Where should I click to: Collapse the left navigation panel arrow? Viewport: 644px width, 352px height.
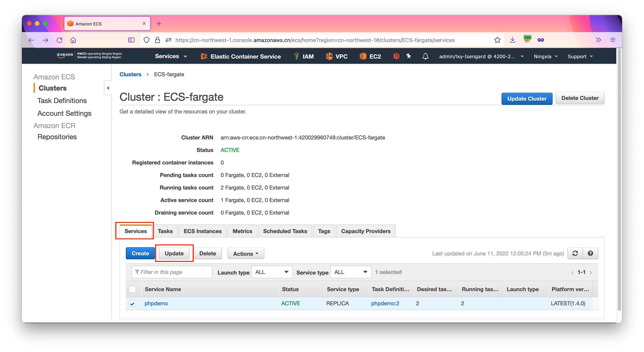coord(108,88)
